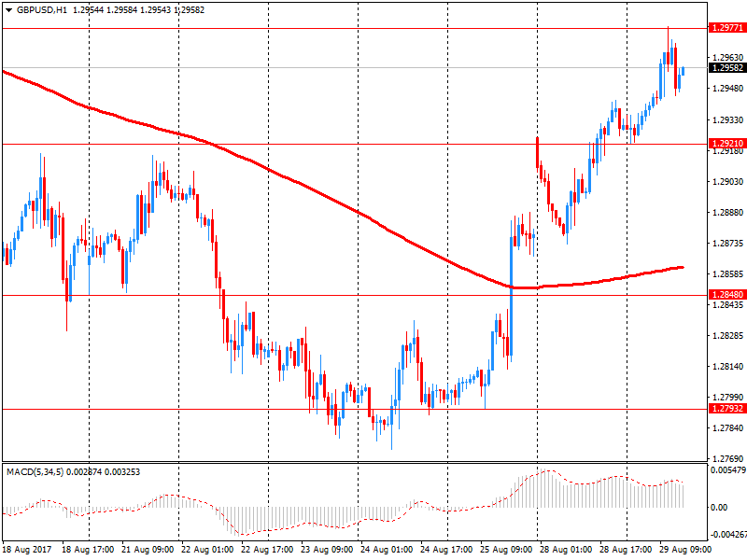Viewport: 747px width, 560px height.
Task: Click the 21 Aug 09:00 time label
Action: coord(148,550)
